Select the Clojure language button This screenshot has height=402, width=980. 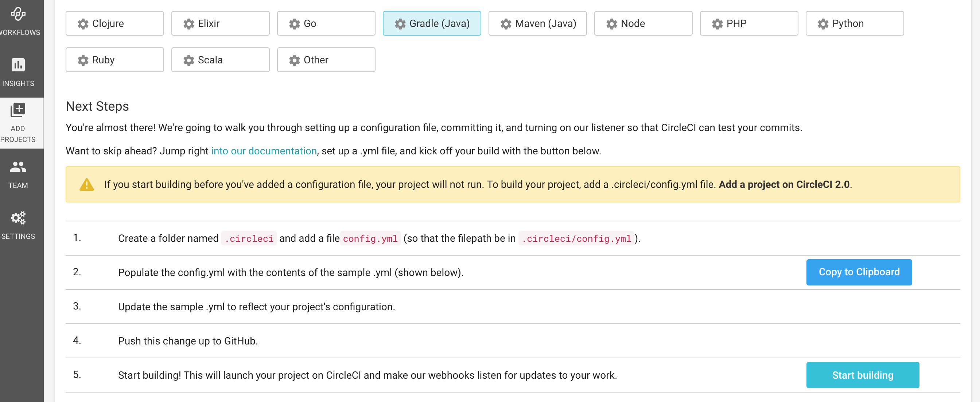coord(114,24)
